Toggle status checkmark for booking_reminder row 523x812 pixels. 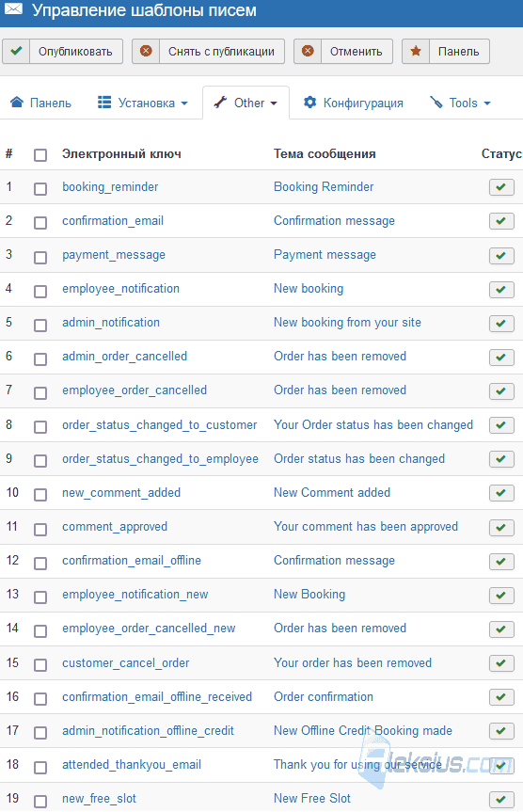(501, 187)
